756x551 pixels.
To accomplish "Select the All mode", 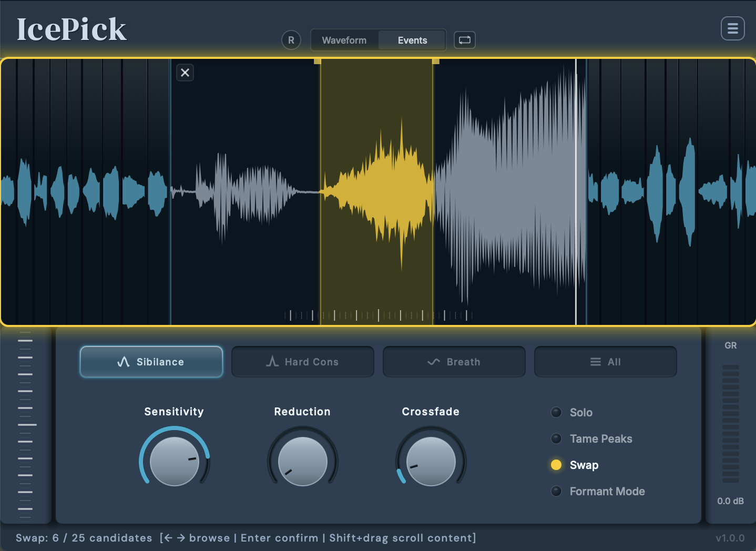I will pos(606,362).
